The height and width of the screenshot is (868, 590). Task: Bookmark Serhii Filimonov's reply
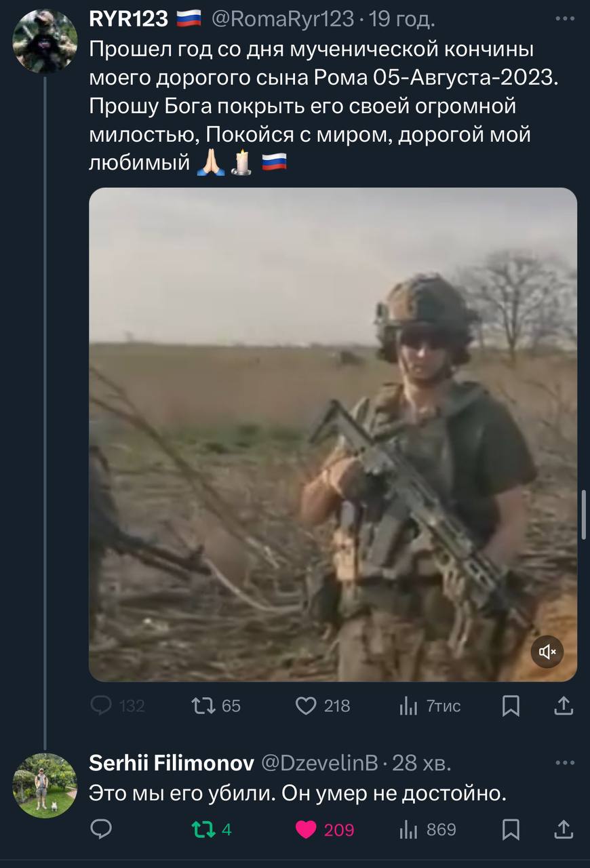511,829
